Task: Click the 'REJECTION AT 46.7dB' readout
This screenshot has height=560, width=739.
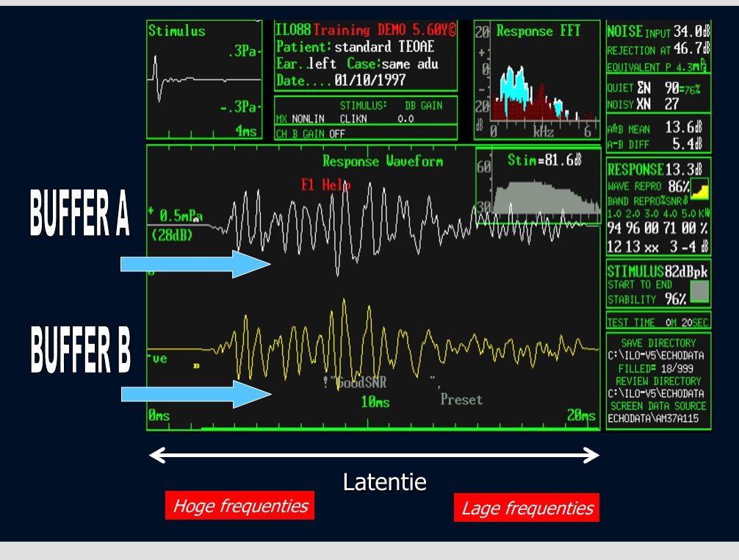Action: 658,49
